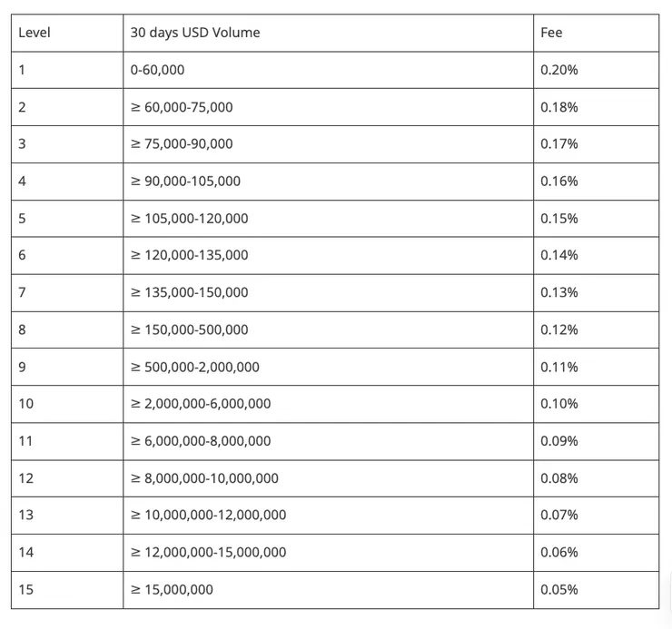Click the 0.11% fee cell
This screenshot has width=672, height=629.
tap(558, 367)
